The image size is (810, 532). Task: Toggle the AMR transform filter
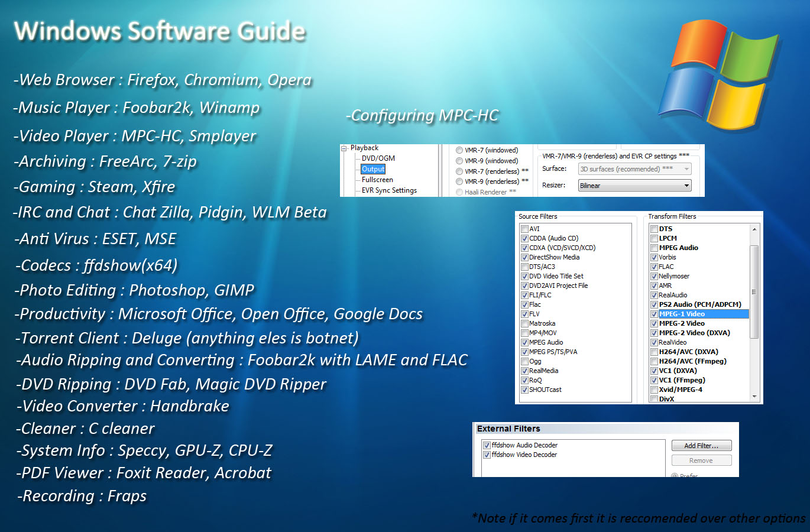click(x=654, y=286)
